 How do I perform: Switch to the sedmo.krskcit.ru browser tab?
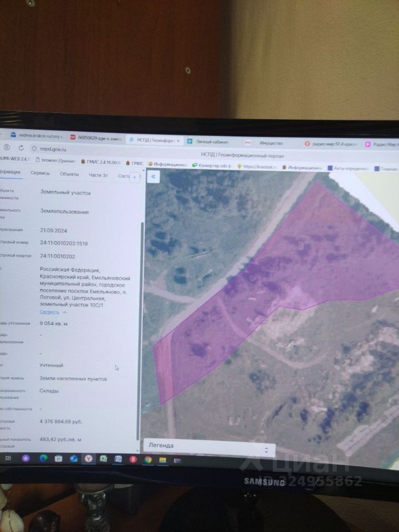37,135
